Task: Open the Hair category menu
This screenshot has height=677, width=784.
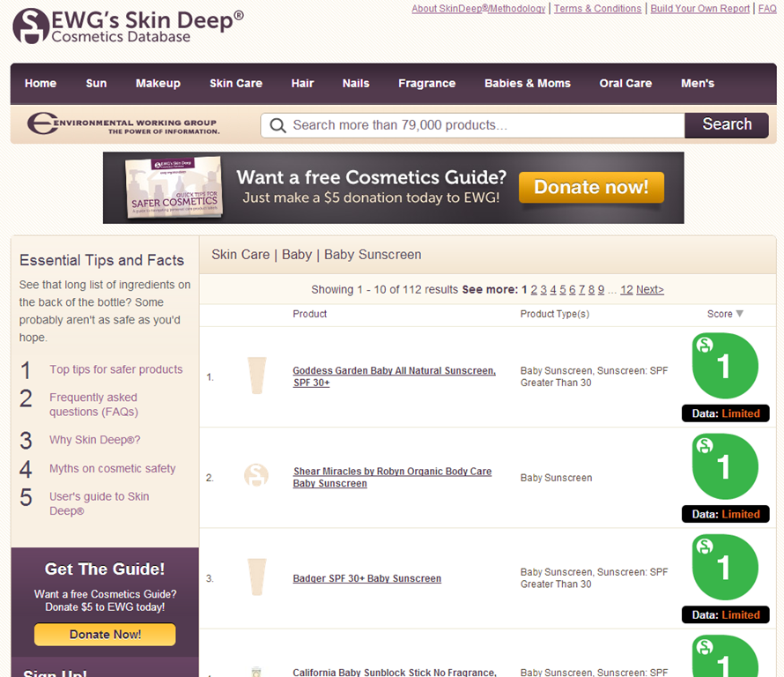Action: coord(302,84)
